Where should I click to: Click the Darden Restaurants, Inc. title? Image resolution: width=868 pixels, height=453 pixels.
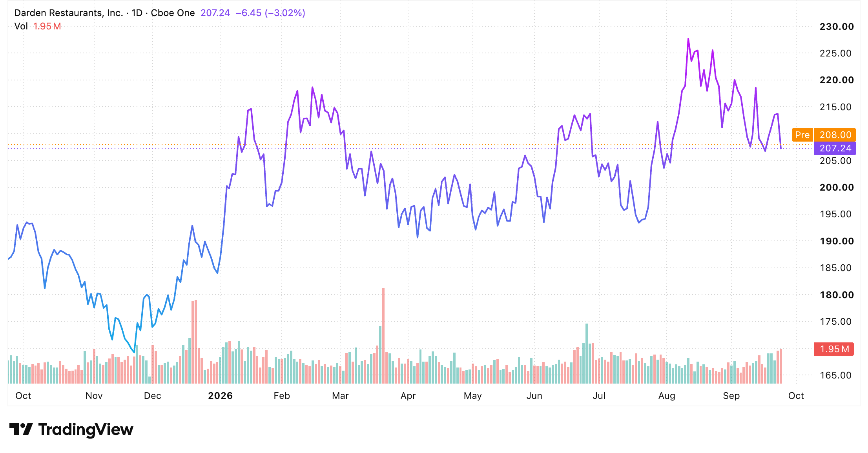click(69, 13)
